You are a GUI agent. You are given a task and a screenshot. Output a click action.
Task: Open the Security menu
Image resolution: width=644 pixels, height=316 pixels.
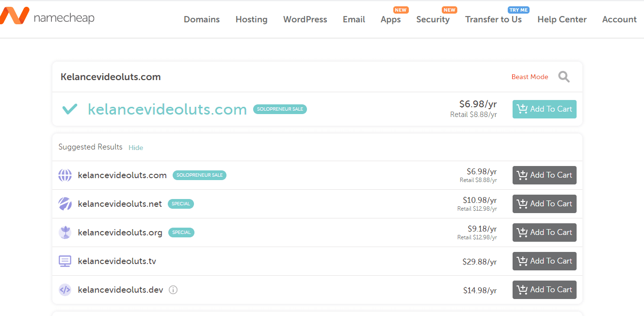point(433,19)
